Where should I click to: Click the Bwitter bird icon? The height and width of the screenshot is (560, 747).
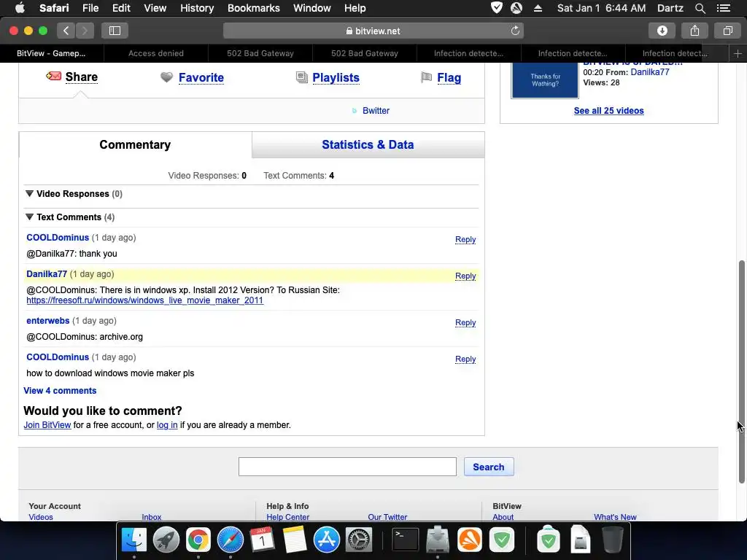[354, 111]
